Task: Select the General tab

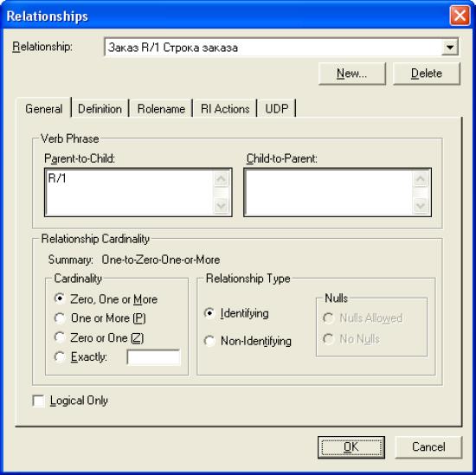Action: pyautogui.click(x=44, y=108)
